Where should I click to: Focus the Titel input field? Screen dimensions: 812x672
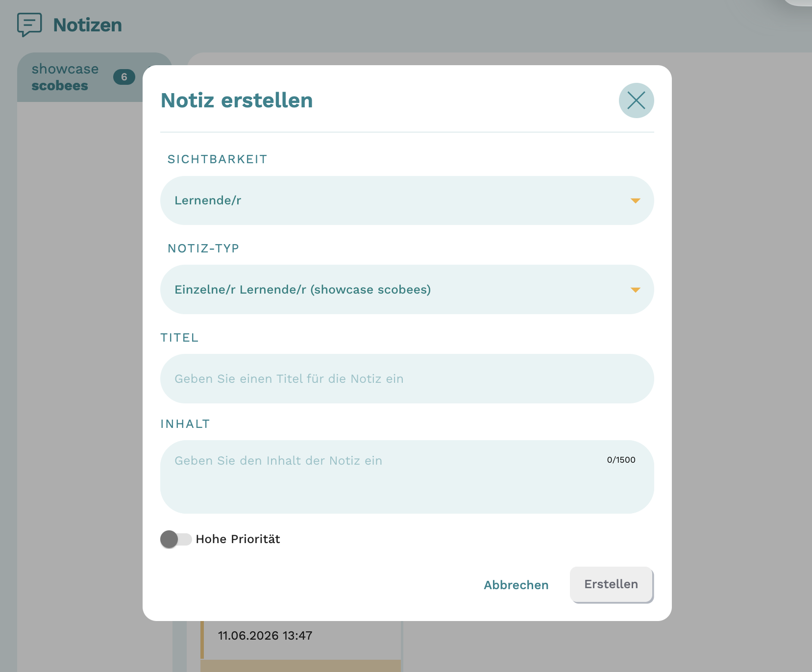point(407,379)
